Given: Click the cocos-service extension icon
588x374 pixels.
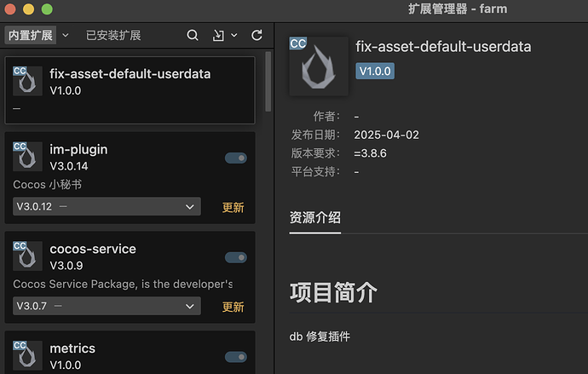Looking at the screenshot, I should click(x=27, y=256).
